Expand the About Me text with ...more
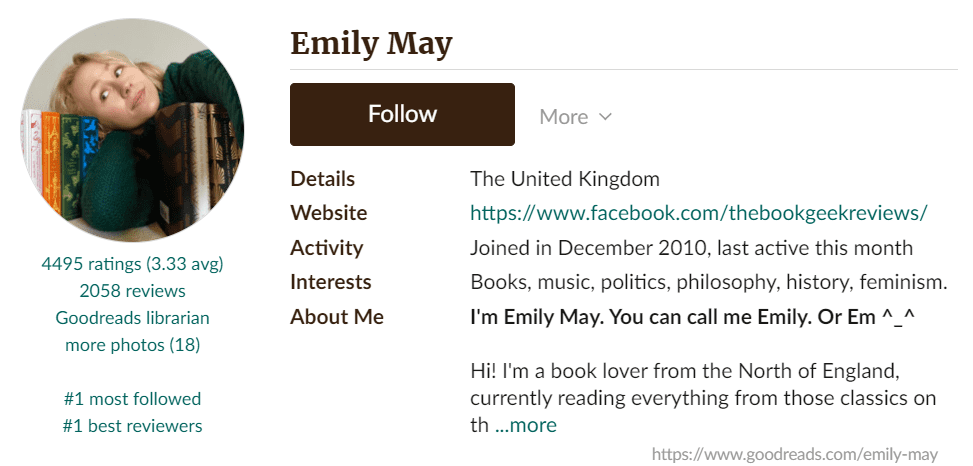973x466 pixels. 526,425
